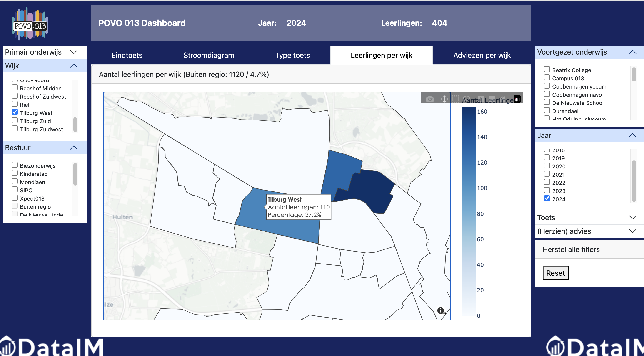This screenshot has width=644, height=356.
Task: Enable the 2023 year checkbox
Action: click(547, 190)
